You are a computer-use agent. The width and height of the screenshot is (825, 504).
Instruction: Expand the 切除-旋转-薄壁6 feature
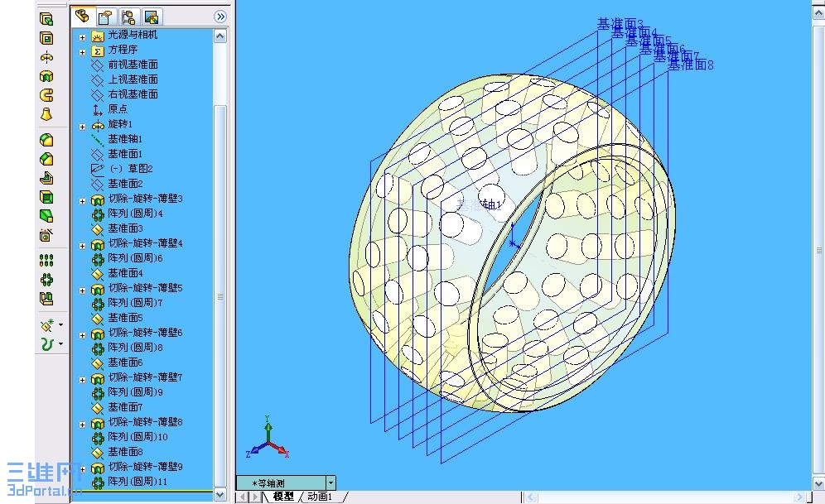click(82, 335)
